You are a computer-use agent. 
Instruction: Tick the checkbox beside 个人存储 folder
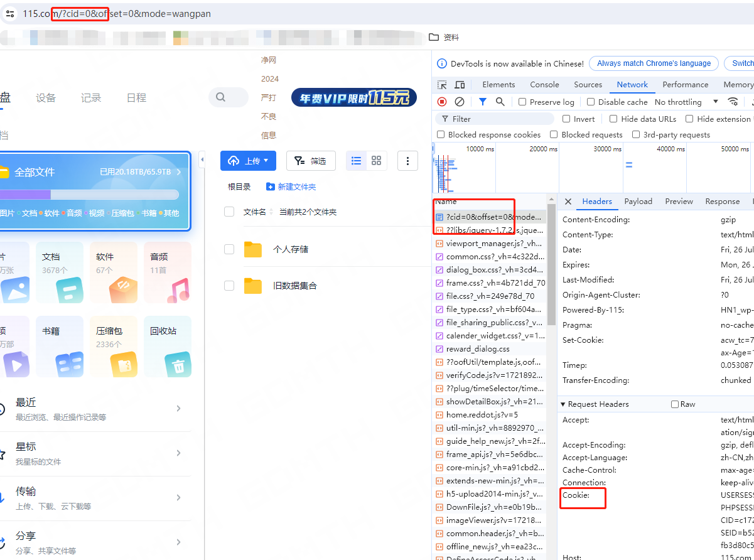pyautogui.click(x=229, y=249)
